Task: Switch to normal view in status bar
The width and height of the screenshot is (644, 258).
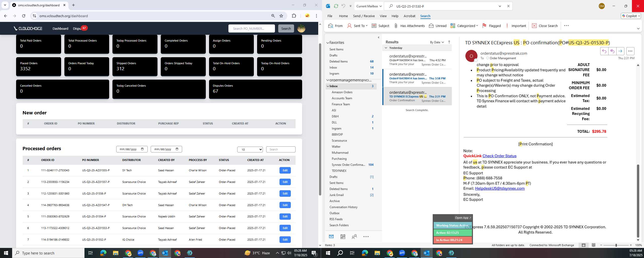Action: (x=584, y=245)
